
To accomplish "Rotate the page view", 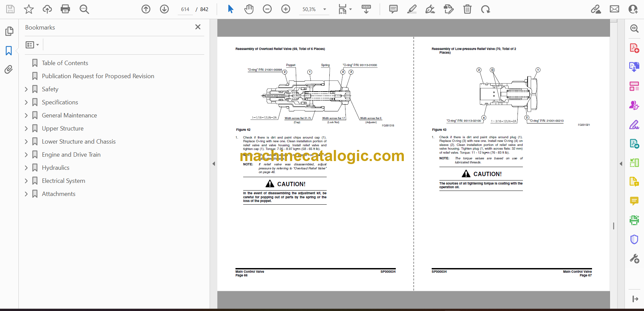I will (x=485, y=9).
